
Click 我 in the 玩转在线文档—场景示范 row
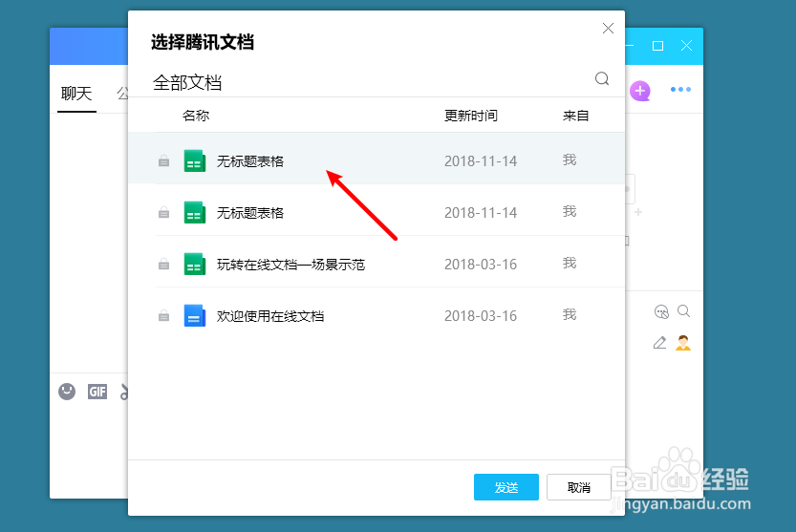pos(570,263)
